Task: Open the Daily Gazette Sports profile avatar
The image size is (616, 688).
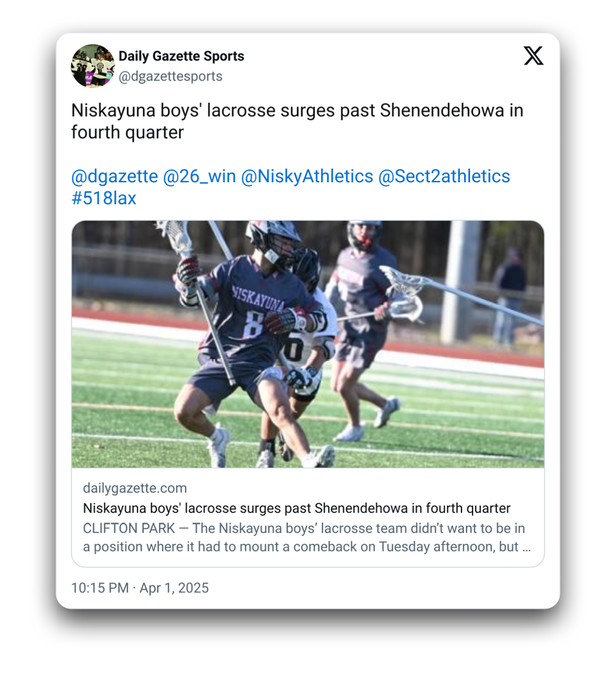Action: [93, 66]
